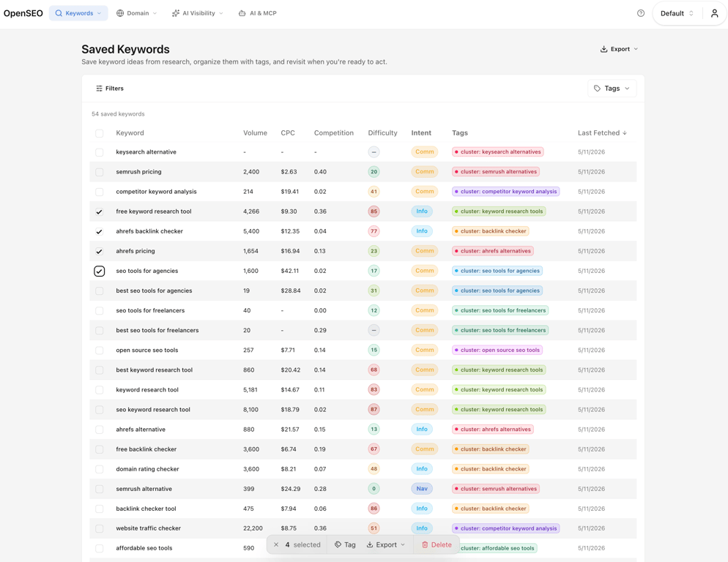The image size is (728, 562).
Task: Check the open source seo tools checkbox
Action: pyautogui.click(x=100, y=351)
